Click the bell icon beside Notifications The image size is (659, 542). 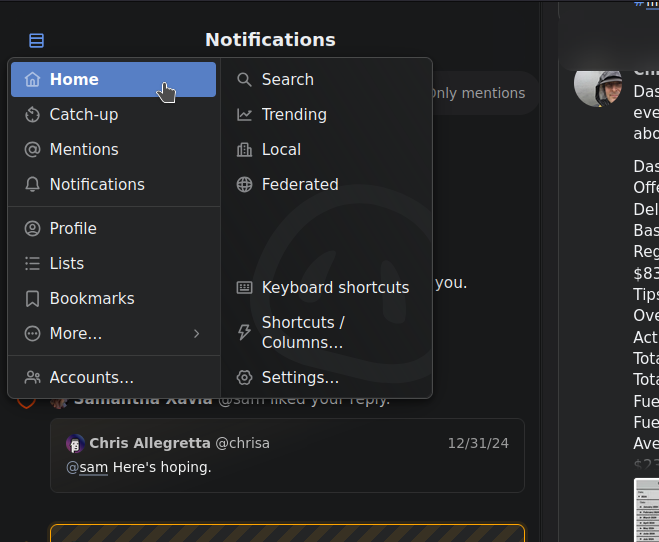coord(32,184)
